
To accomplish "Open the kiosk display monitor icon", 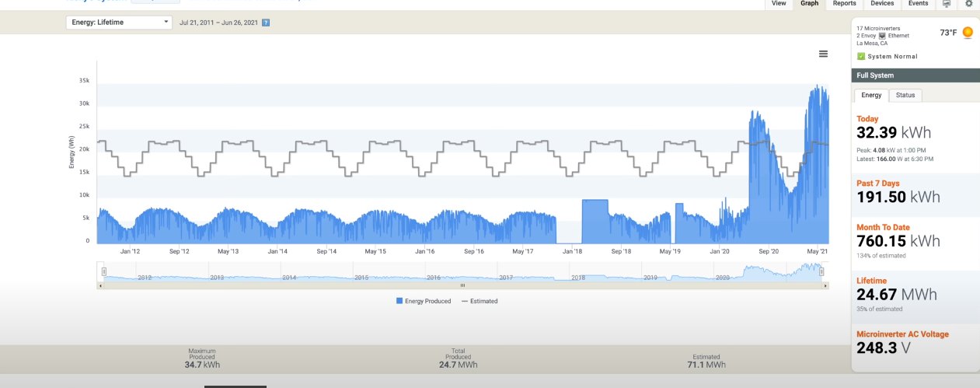I will point(946,4).
